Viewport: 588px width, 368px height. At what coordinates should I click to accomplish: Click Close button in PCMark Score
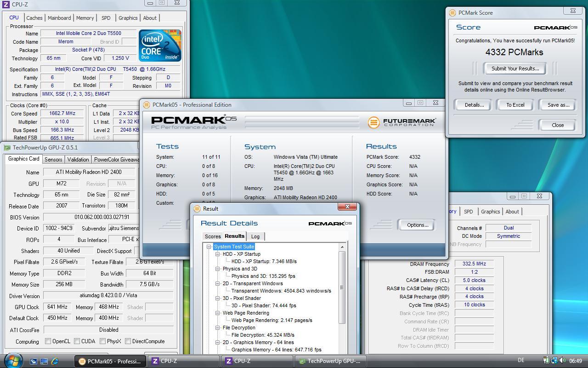[558, 125]
